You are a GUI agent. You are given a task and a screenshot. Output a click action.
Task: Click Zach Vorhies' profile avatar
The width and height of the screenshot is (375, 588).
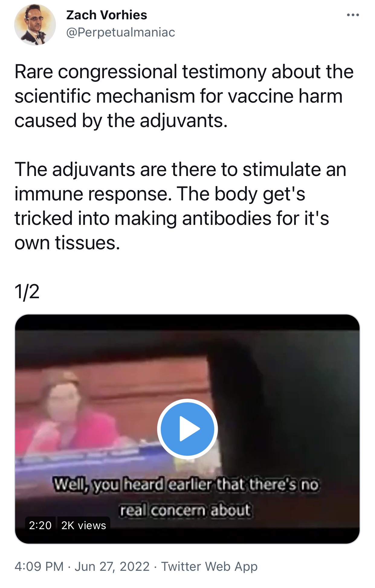[x=35, y=25]
